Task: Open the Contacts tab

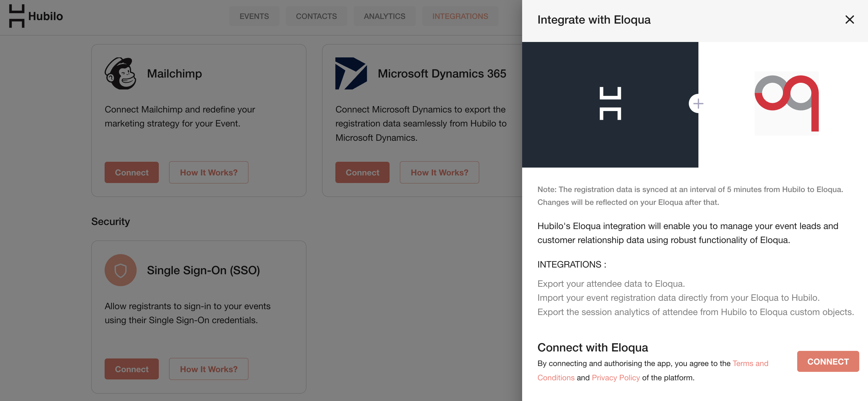Action: [316, 16]
